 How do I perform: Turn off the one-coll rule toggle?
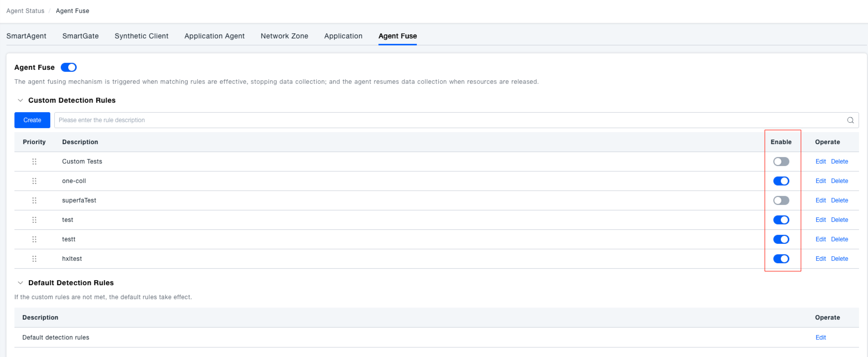[781, 181]
